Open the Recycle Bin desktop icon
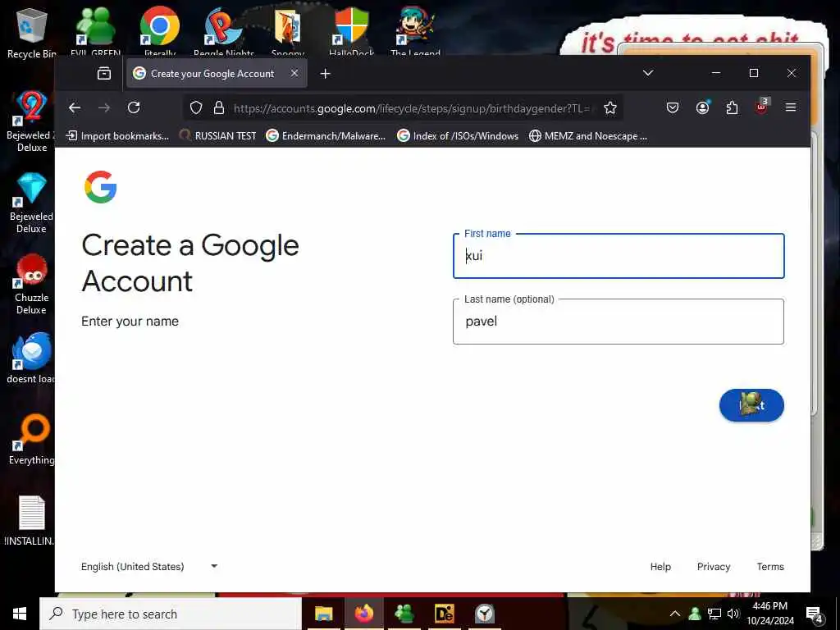 (x=32, y=33)
